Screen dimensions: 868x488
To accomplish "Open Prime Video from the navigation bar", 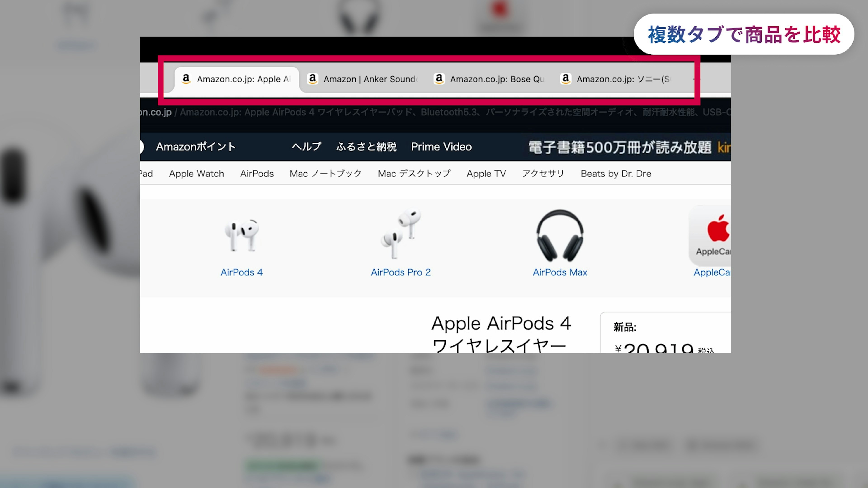I will click(x=441, y=147).
